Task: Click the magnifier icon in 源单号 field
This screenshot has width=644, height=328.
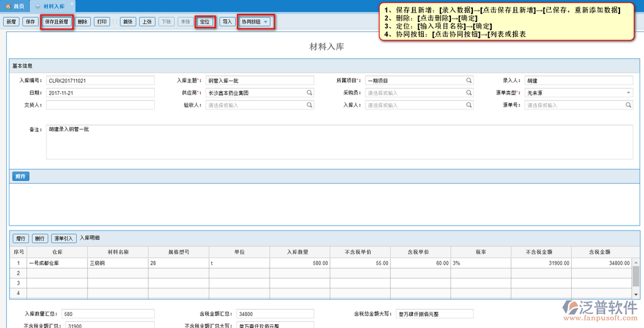Action: pyautogui.click(x=628, y=105)
